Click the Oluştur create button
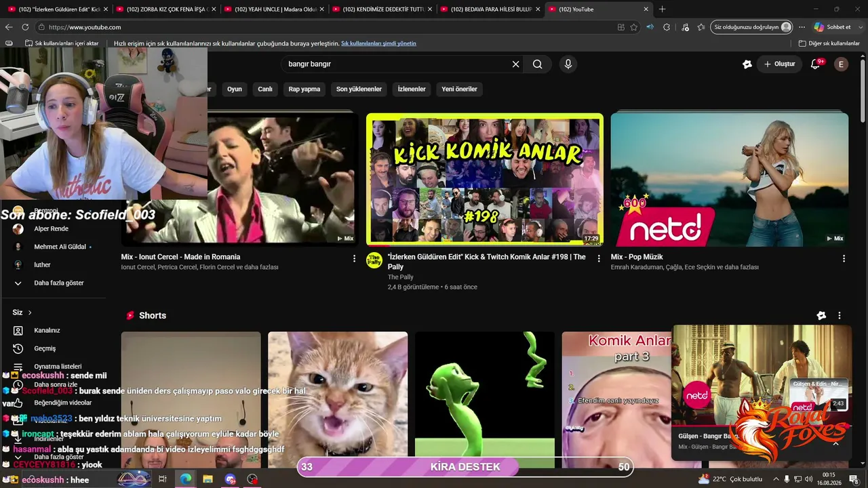The image size is (868, 488). (780, 64)
